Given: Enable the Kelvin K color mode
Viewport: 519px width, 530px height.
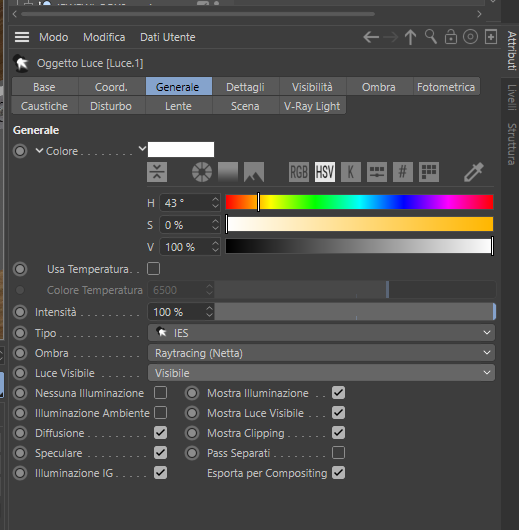Looking at the screenshot, I should point(351,172).
